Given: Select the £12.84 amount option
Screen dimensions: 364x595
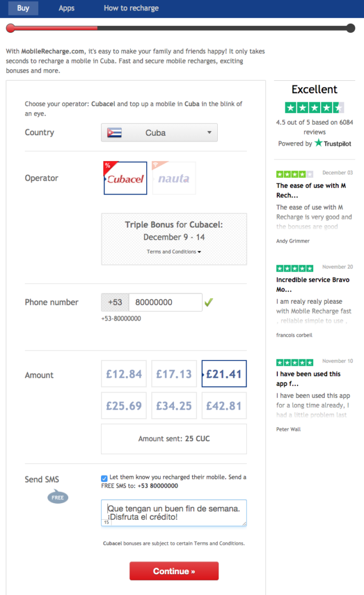Looking at the screenshot, I should [x=124, y=374].
